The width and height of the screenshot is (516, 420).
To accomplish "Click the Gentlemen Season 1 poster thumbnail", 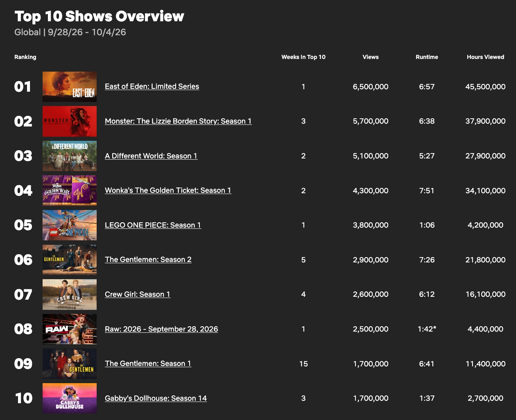I will (70, 364).
